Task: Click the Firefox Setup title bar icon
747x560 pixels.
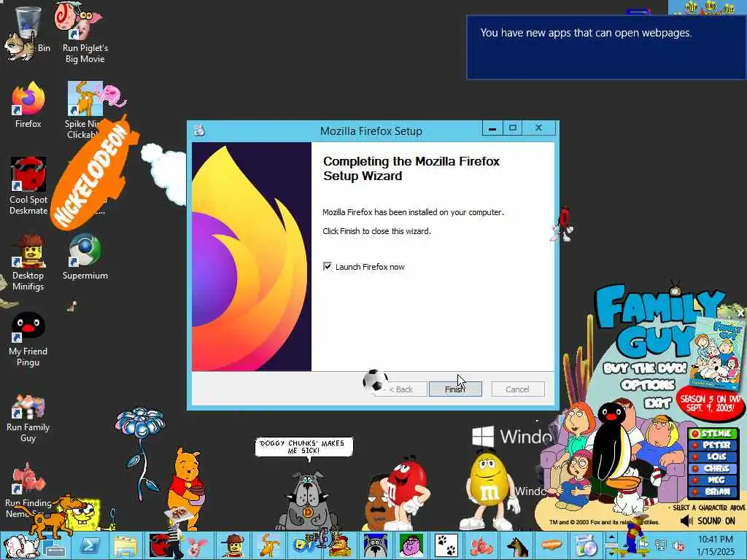Action: [x=200, y=130]
